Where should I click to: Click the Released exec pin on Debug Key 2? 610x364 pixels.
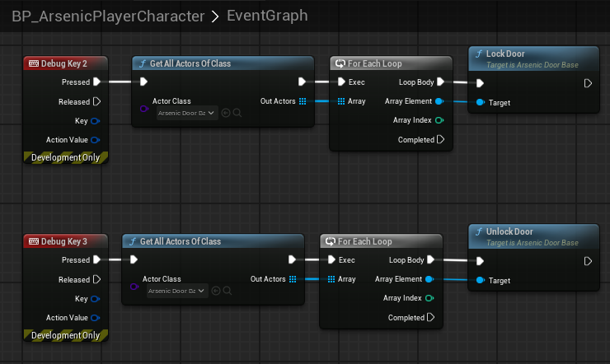(97, 102)
